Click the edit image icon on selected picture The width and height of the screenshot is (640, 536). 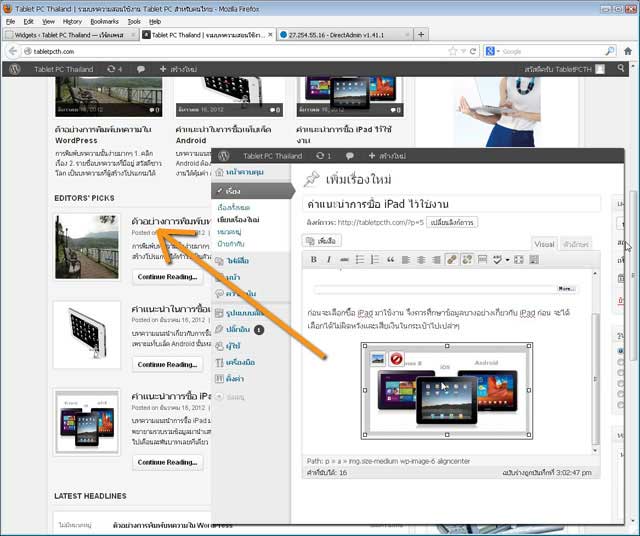point(378,359)
